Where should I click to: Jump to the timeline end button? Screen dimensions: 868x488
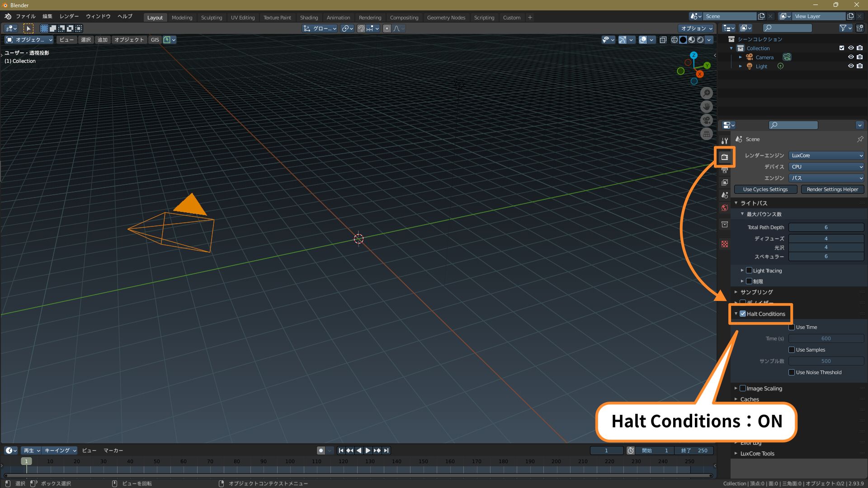click(x=386, y=450)
